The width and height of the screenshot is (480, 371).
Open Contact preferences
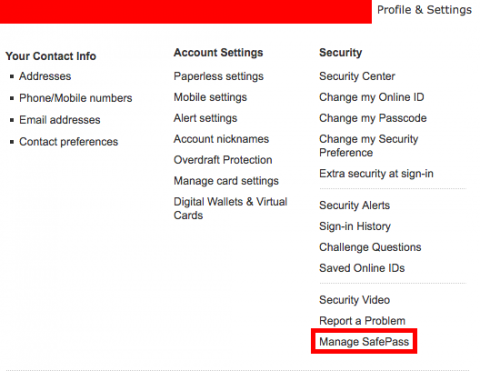[69, 142]
